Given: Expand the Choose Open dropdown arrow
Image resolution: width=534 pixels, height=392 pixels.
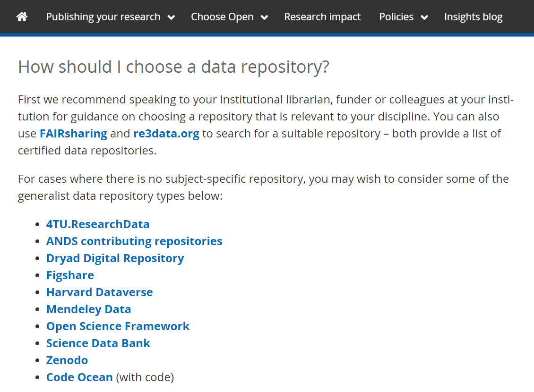Looking at the screenshot, I should (x=264, y=17).
